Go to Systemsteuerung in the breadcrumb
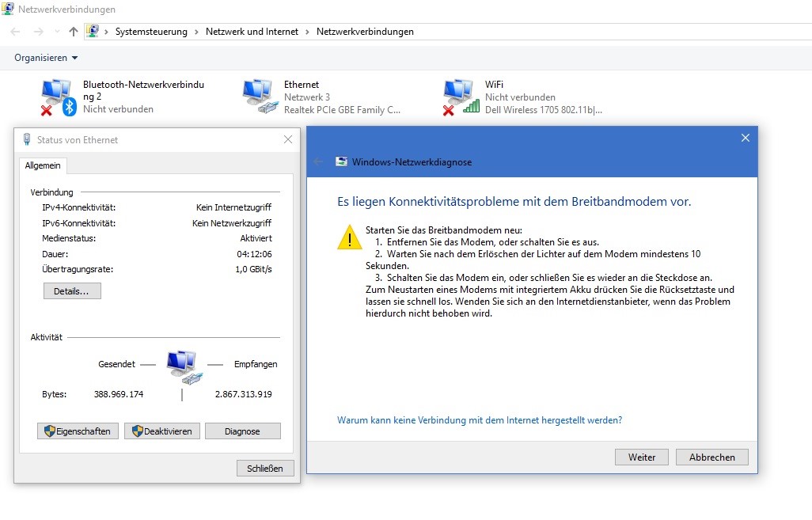The height and width of the screenshot is (520, 812). coord(151,32)
